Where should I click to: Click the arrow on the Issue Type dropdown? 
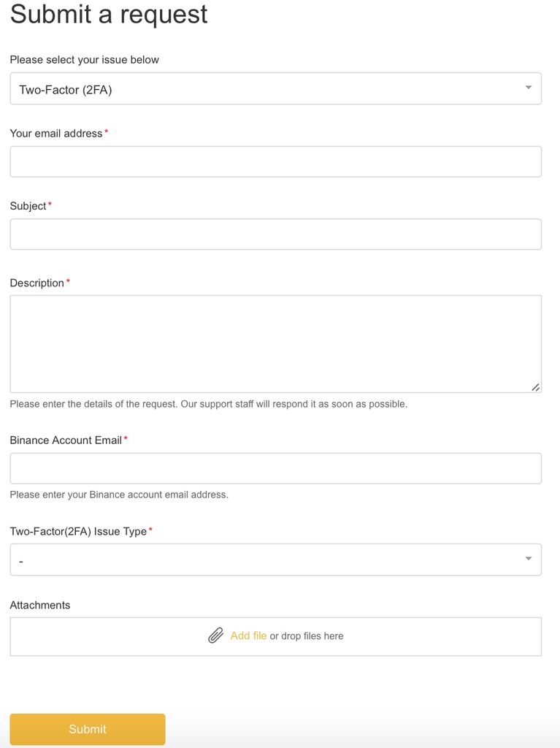pos(528,559)
